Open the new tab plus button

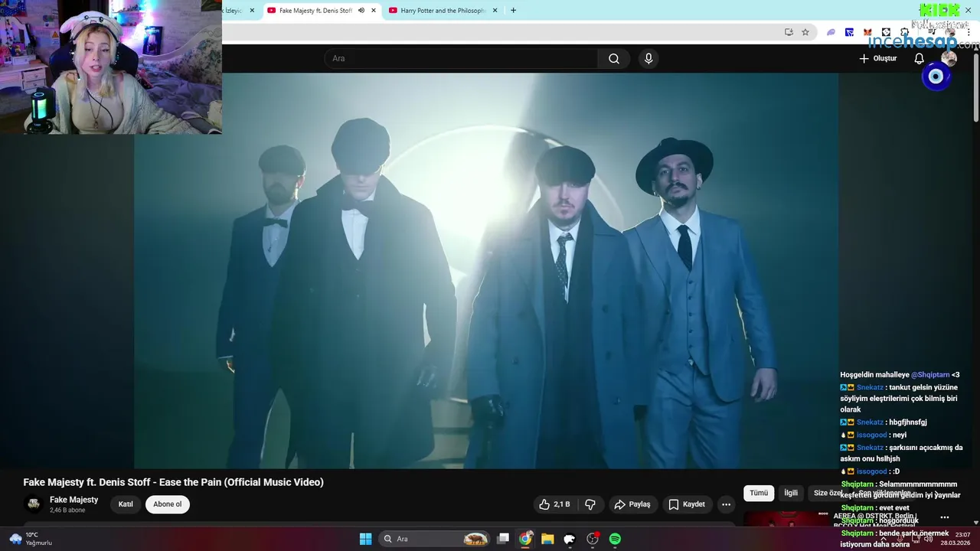point(513,11)
